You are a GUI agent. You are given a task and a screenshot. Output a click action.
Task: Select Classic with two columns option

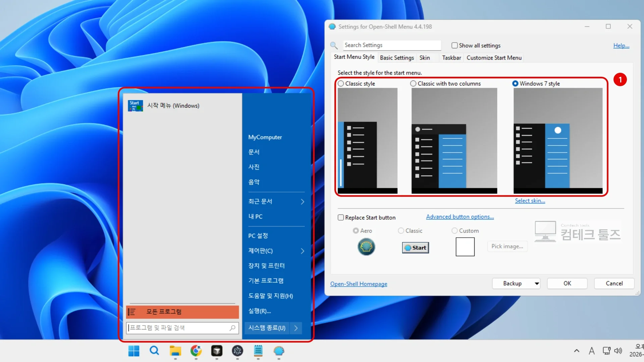point(413,83)
